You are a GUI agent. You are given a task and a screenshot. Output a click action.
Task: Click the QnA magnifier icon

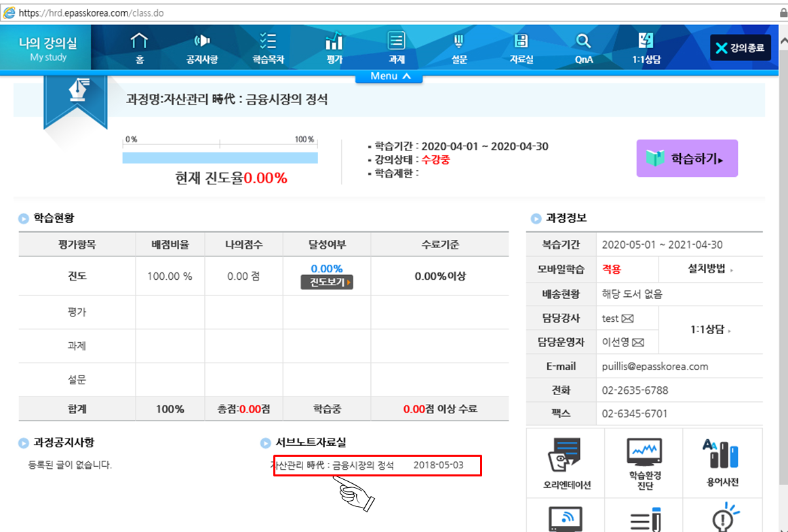tap(583, 42)
